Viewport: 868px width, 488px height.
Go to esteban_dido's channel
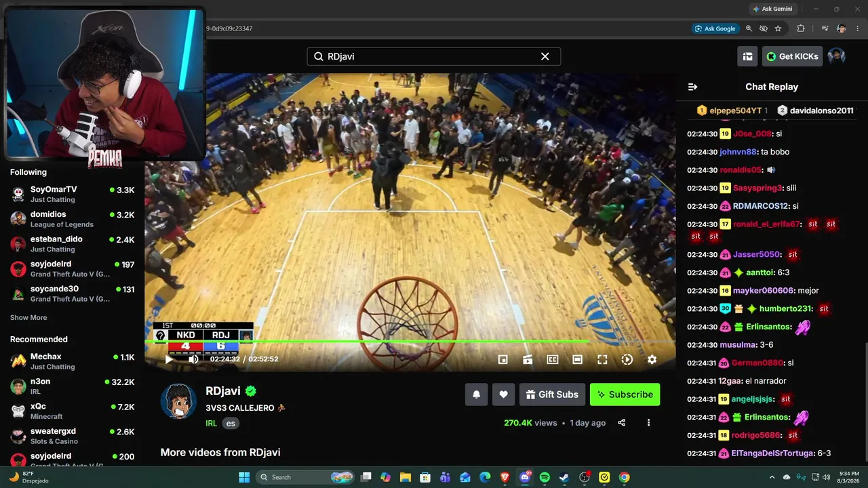(72, 244)
